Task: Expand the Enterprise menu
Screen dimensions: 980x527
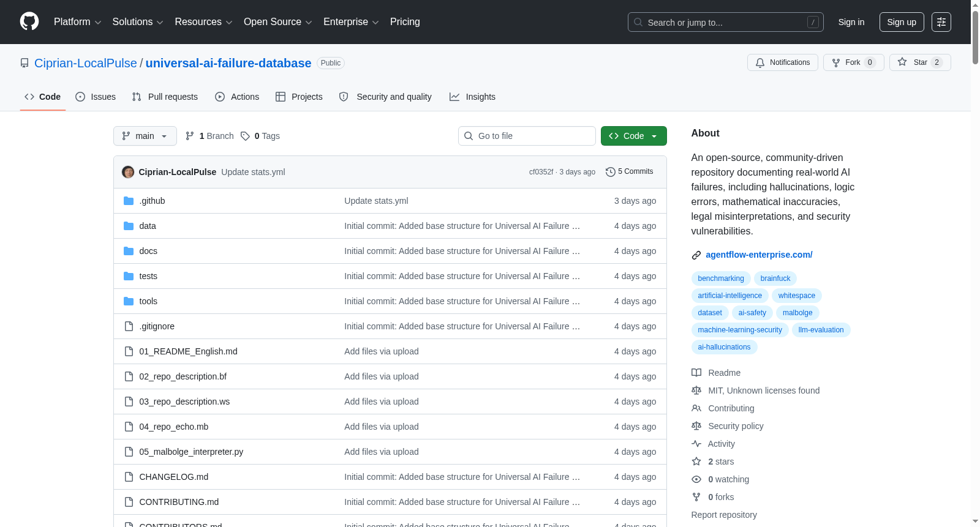Action: coord(351,22)
